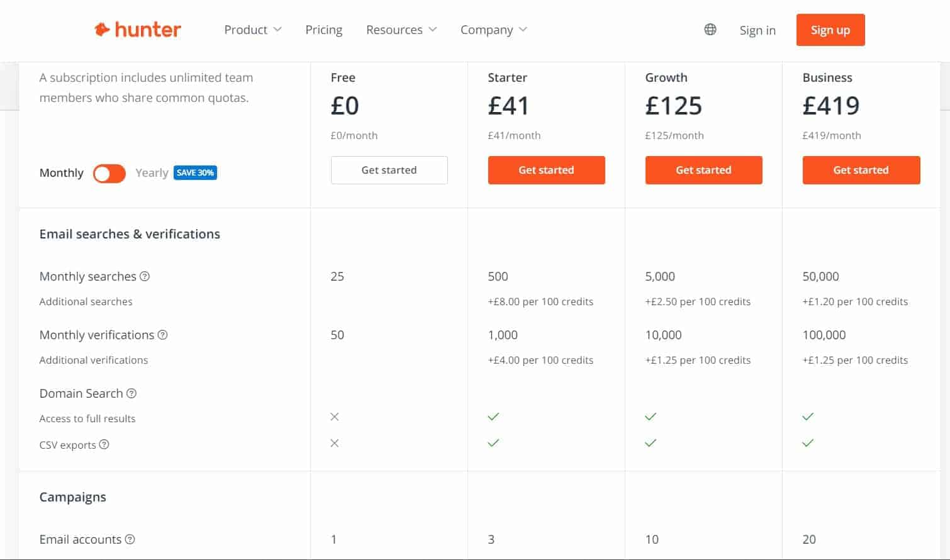Click the help icon next to Email accounts
The height and width of the screenshot is (560, 950).
coord(130,539)
